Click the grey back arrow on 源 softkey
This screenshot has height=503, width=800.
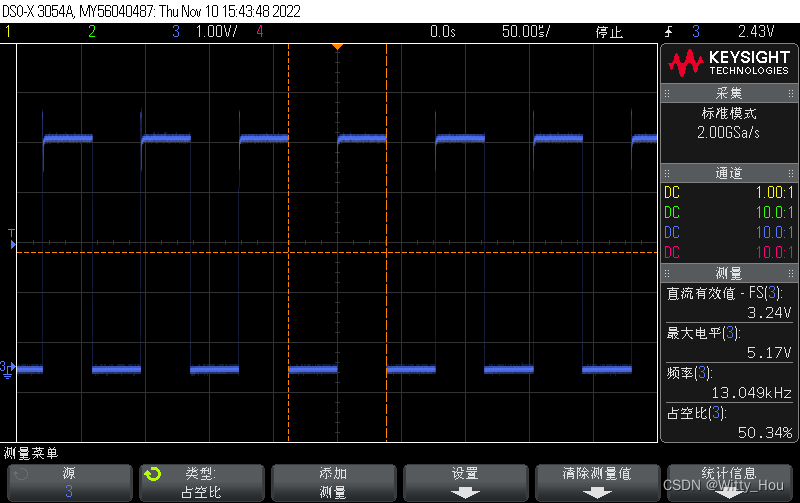pos(21,474)
